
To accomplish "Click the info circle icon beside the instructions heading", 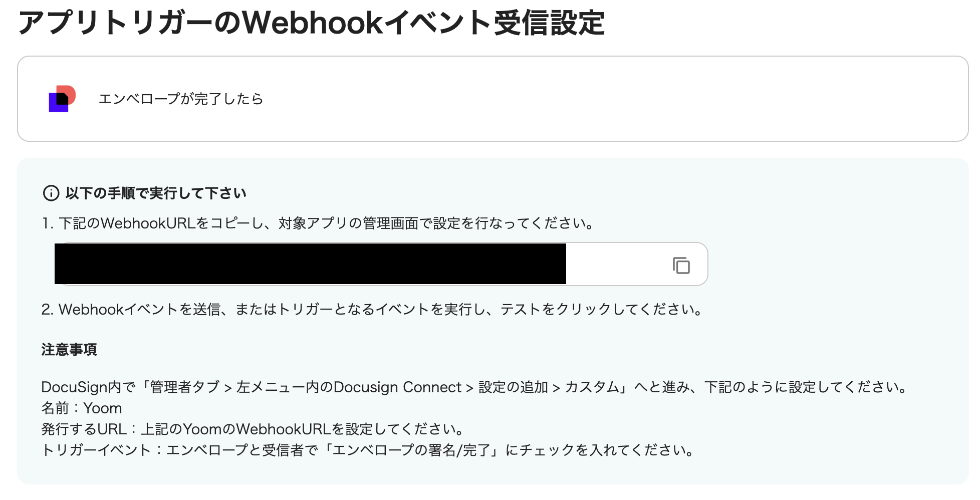I will pos(51,193).
